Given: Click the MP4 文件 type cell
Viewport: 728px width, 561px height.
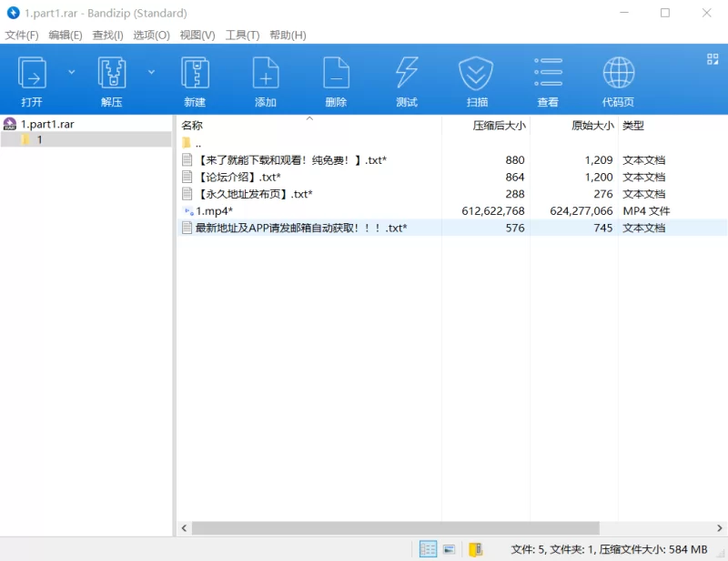Looking at the screenshot, I should (x=646, y=211).
